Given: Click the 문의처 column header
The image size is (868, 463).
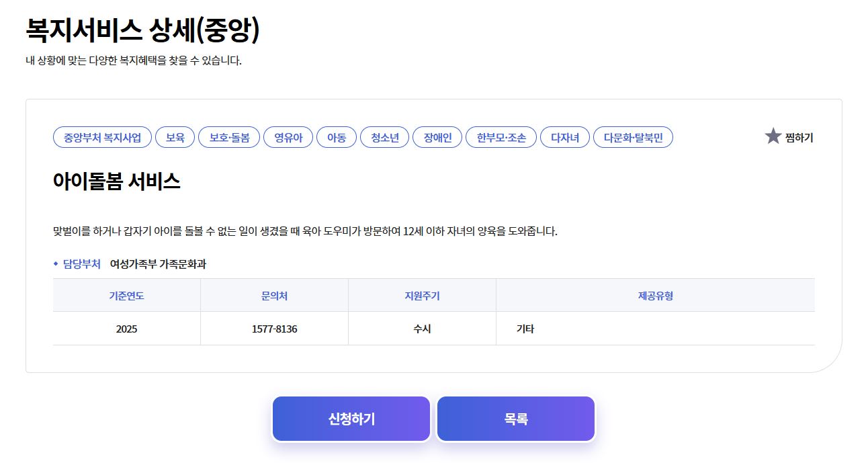Looking at the screenshot, I should 274,294.
